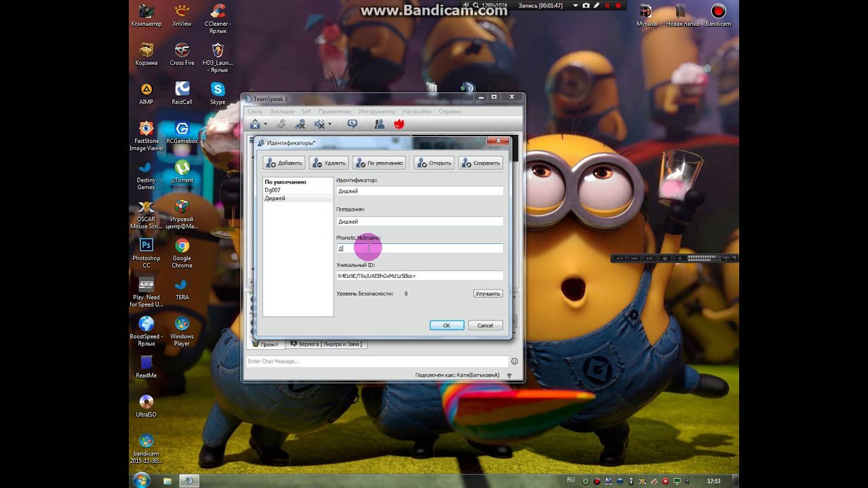Open Справка menu in TeamSpeak
This screenshot has width=868, height=488.
(450, 111)
